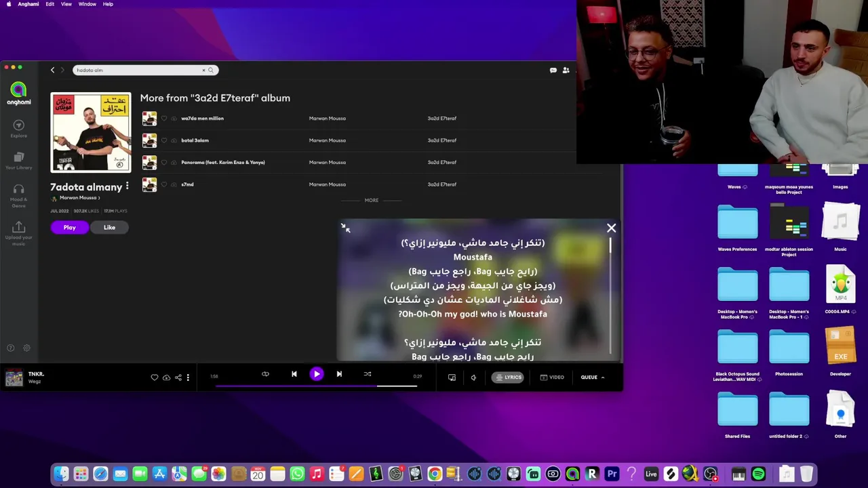Go back with the left arrow
868x488 pixels.
tap(52, 70)
